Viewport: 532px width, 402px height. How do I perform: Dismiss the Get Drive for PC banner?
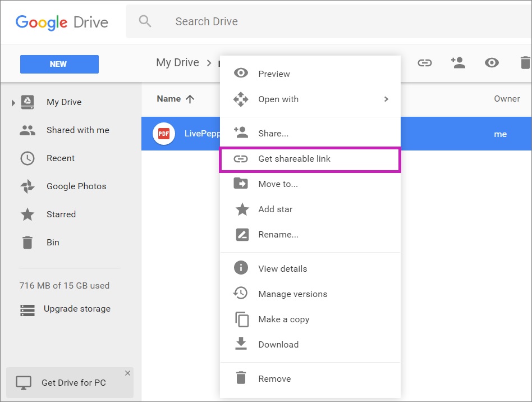pyautogui.click(x=127, y=373)
